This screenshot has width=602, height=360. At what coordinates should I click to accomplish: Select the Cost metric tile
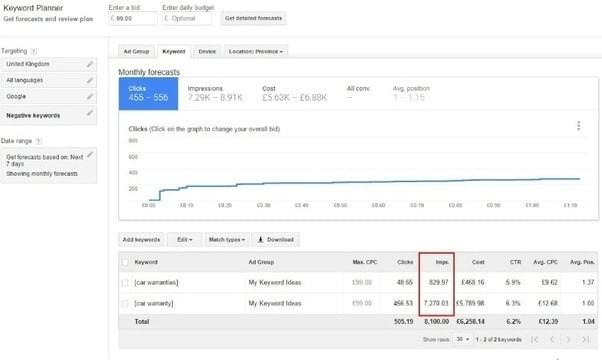click(x=294, y=94)
